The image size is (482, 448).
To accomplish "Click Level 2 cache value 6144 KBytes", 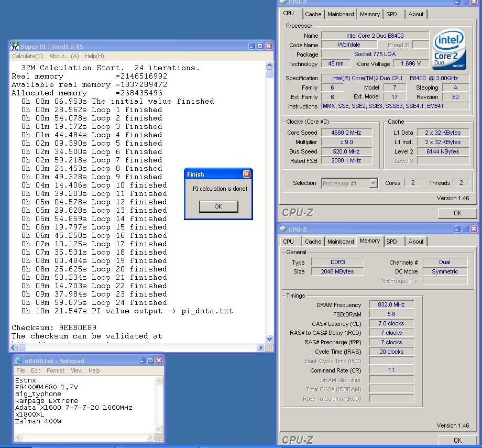I will [443, 151].
